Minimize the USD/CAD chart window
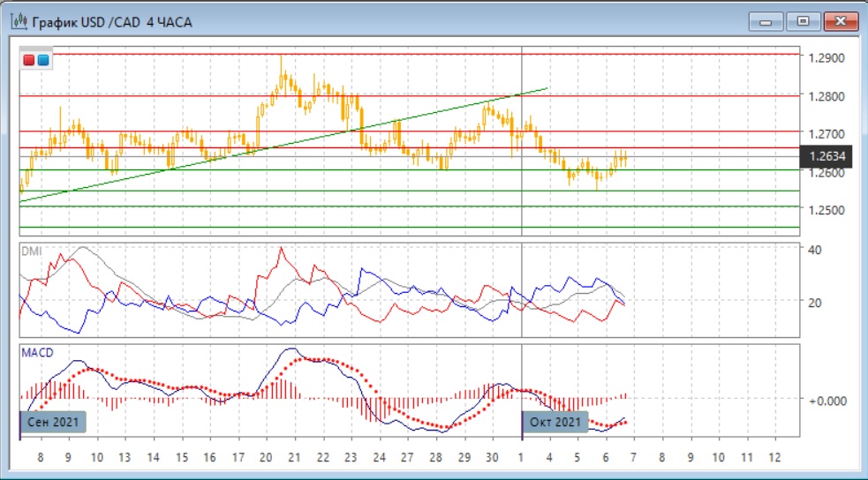 click(x=766, y=21)
